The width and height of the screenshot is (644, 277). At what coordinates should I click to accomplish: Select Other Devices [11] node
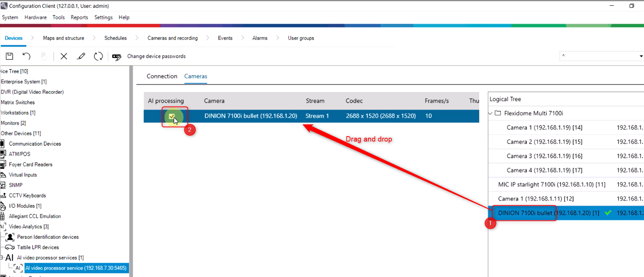21,133
